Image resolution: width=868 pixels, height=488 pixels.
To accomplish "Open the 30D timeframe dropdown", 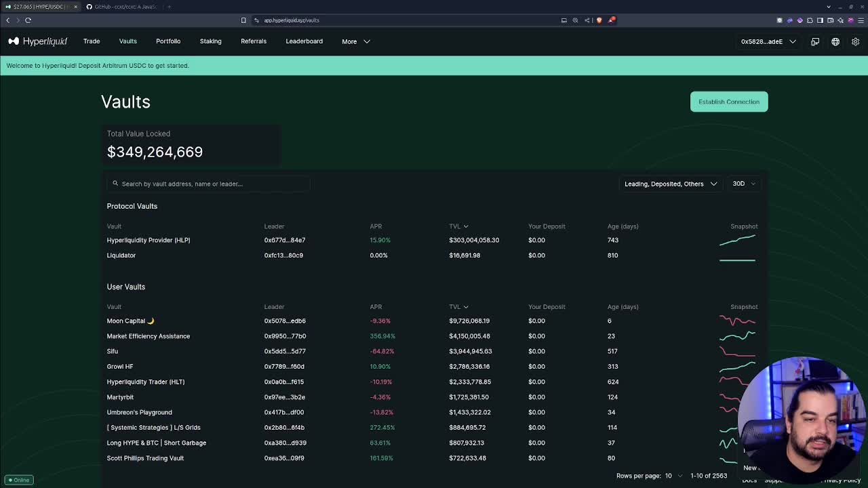I will tap(743, 184).
